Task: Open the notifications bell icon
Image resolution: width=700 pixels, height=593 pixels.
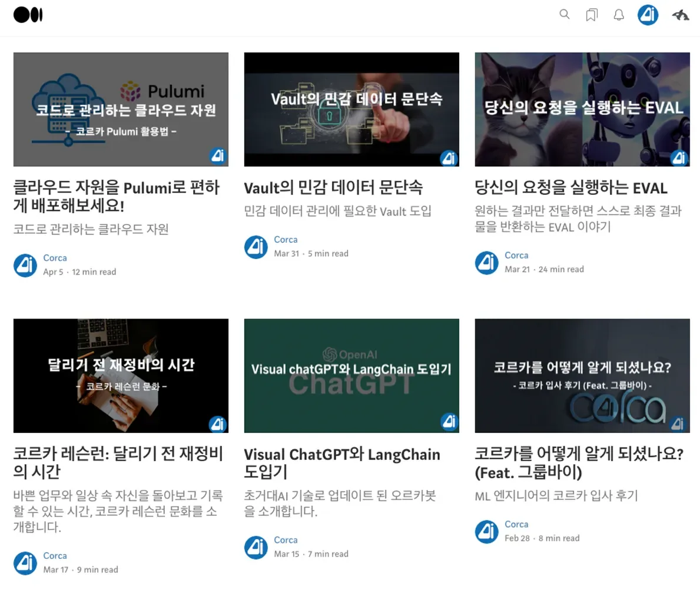Action: coord(619,15)
